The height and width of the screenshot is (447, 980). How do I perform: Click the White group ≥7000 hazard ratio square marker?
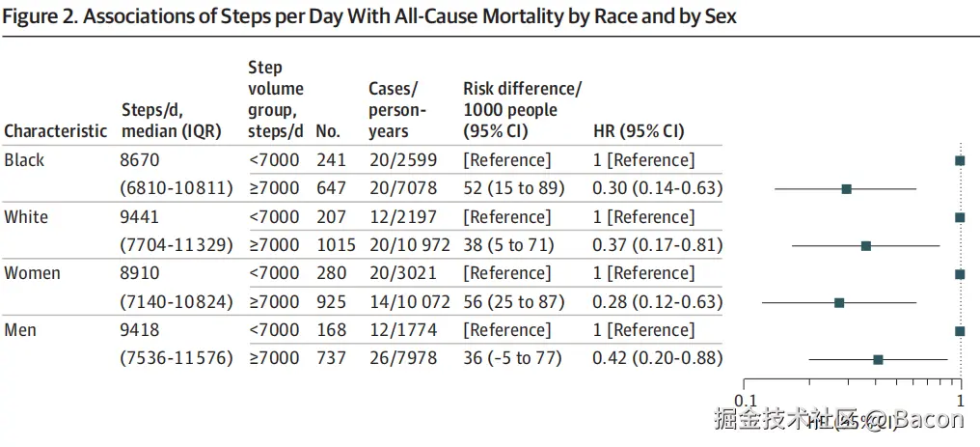(x=865, y=245)
